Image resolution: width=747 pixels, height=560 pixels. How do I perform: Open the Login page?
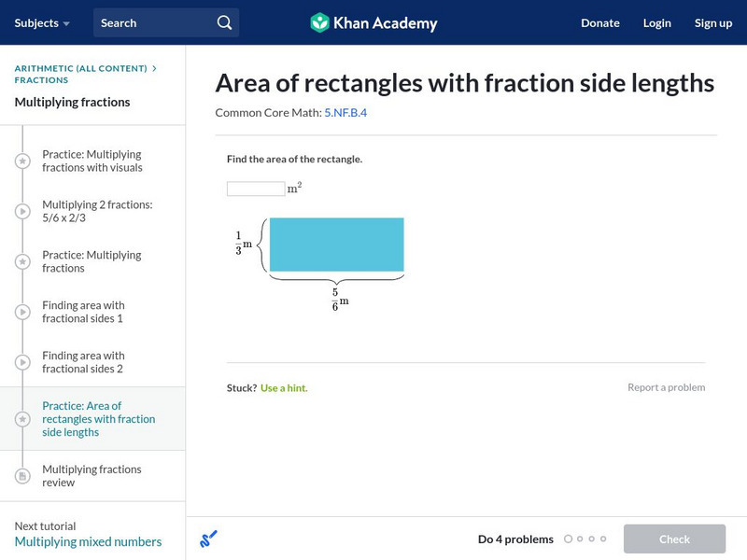click(x=656, y=22)
